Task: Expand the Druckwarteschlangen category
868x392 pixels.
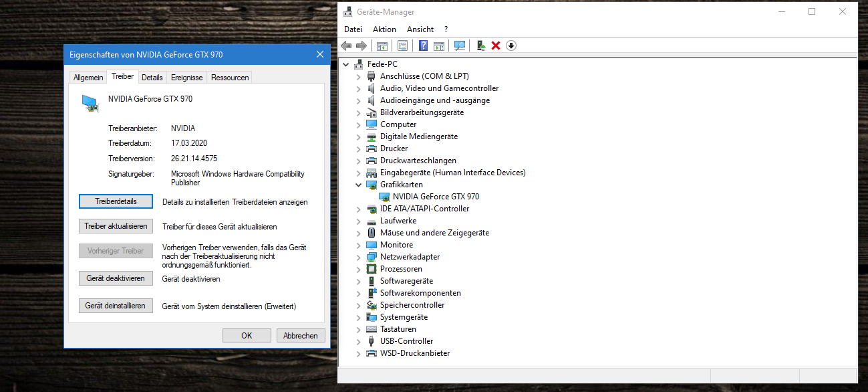Action: (358, 161)
